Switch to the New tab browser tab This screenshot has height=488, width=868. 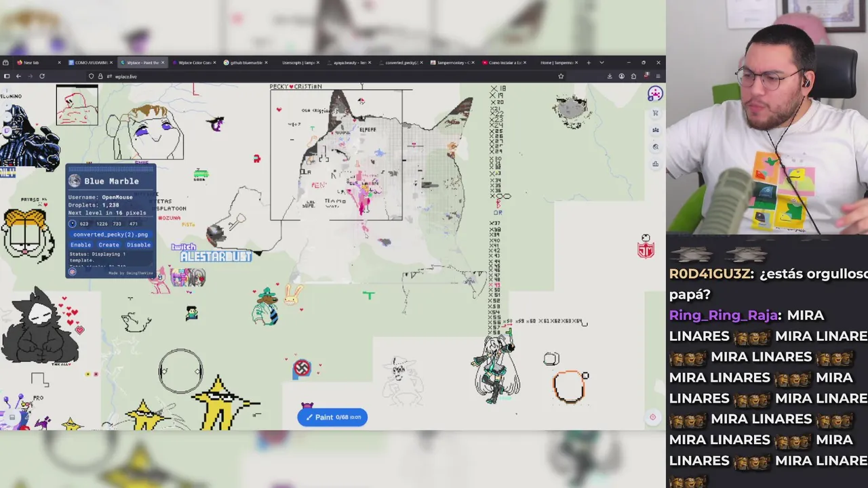point(37,62)
